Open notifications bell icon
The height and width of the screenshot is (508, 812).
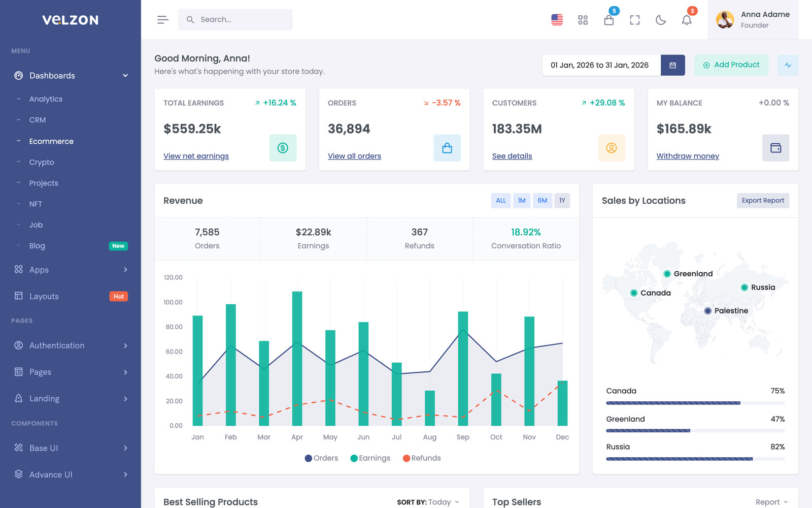[686, 20]
